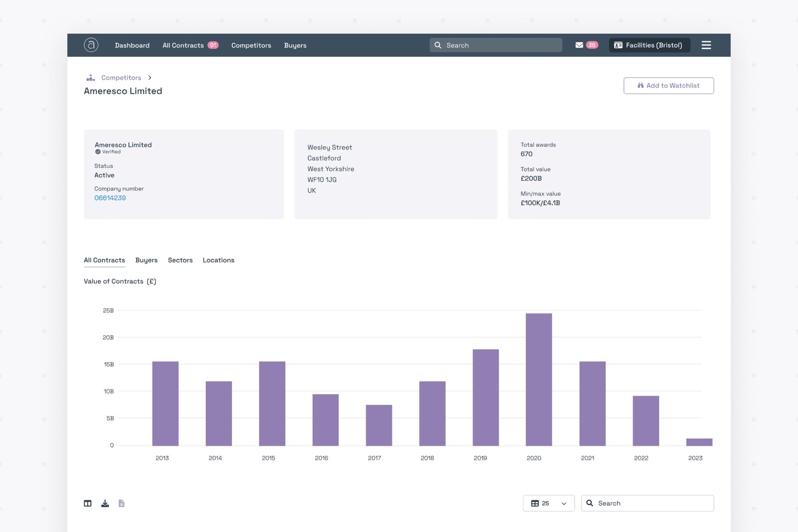Click the WF10 1JG postcode text
Image resolution: width=798 pixels, height=532 pixels.
[x=322, y=179]
